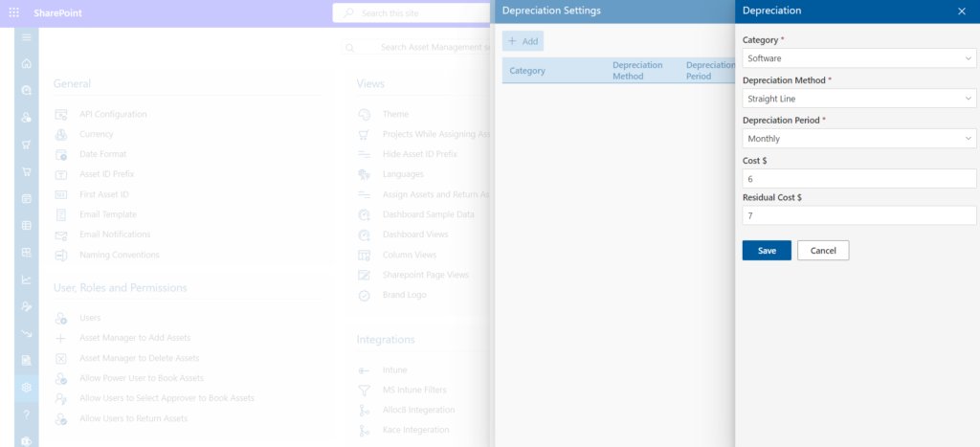Open the Email Notifications setting
Image resolution: width=980 pixels, height=447 pixels.
[x=115, y=235]
